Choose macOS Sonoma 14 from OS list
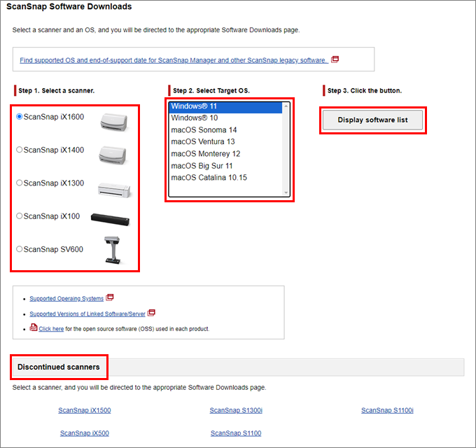 225,130
